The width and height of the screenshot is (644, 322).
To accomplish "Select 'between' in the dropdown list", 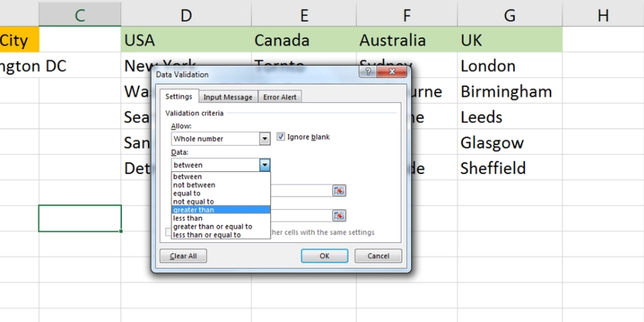I will (x=220, y=176).
